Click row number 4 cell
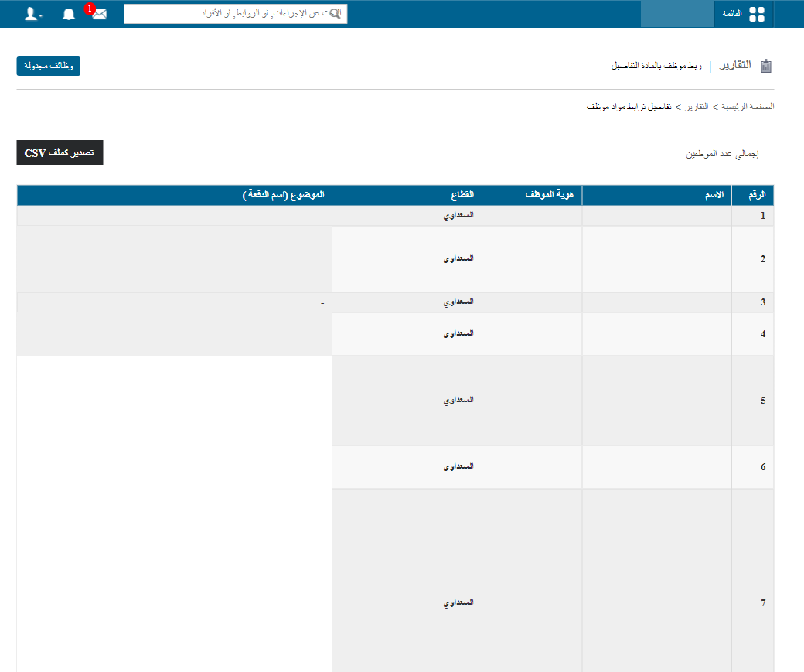 tap(753, 334)
